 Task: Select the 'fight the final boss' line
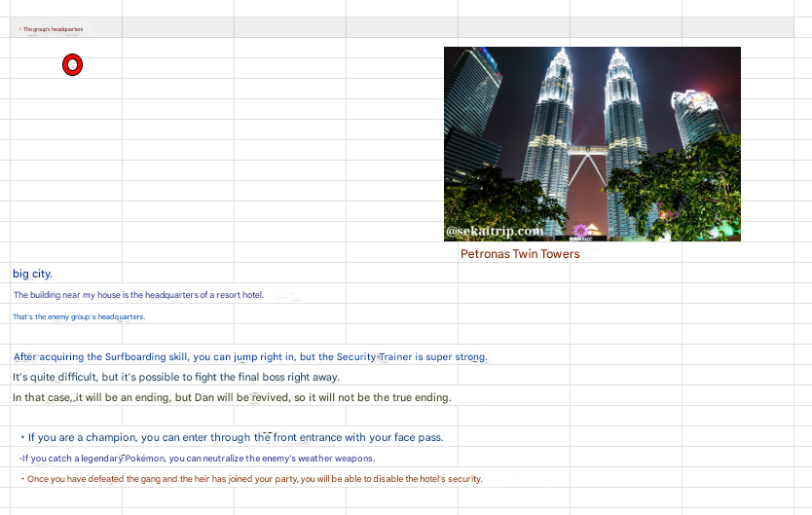pyautogui.click(x=176, y=377)
